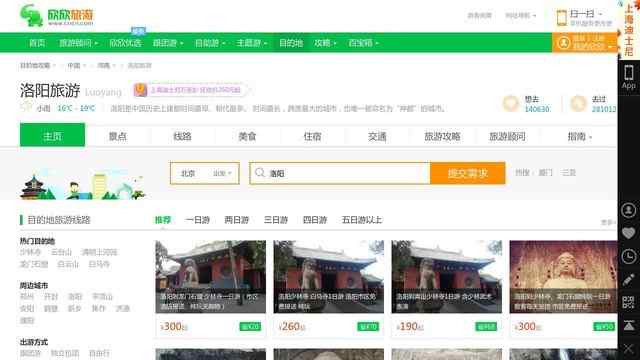Viewport: 640px width, 360px height.
Task: Open the 攻略 dropdown in green navbar
Action: (325, 43)
